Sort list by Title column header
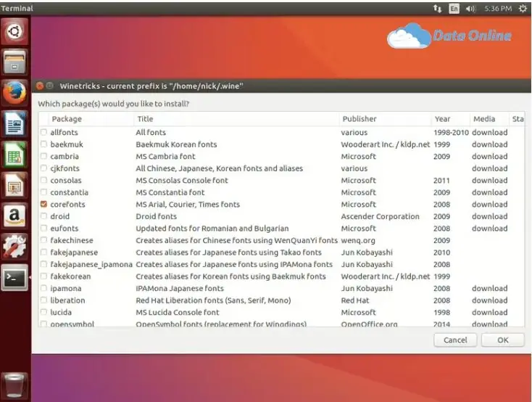 pyautogui.click(x=236, y=119)
